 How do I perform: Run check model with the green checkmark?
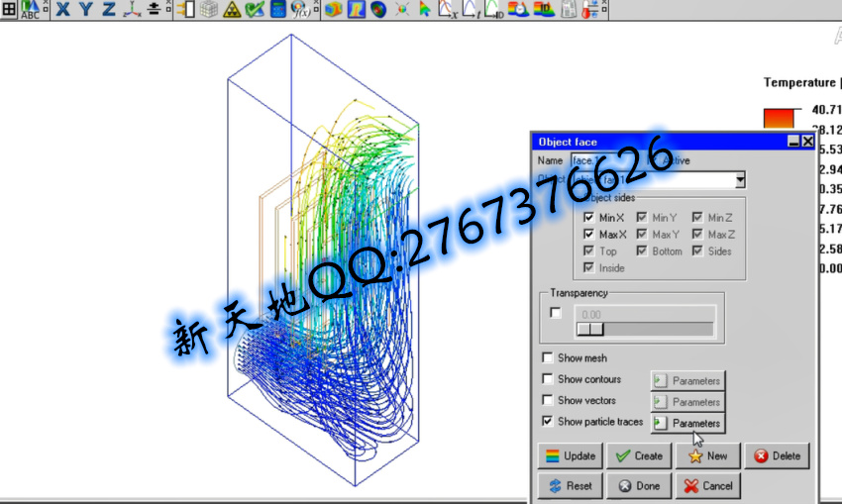pyautogui.click(x=255, y=9)
